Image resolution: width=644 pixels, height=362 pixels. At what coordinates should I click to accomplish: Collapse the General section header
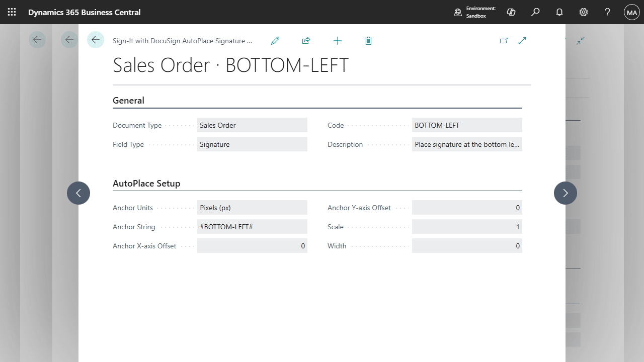point(129,101)
